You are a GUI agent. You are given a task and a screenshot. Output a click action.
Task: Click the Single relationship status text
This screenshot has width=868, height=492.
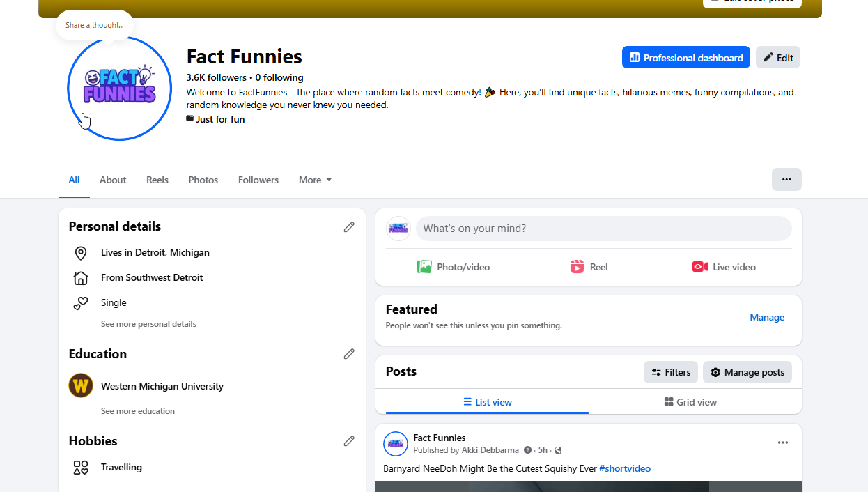pos(114,302)
